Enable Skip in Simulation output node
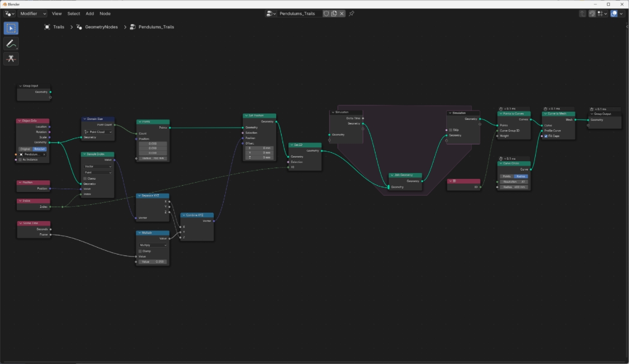The height and width of the screenshot is (364, 629). click(x=451, y=130)
